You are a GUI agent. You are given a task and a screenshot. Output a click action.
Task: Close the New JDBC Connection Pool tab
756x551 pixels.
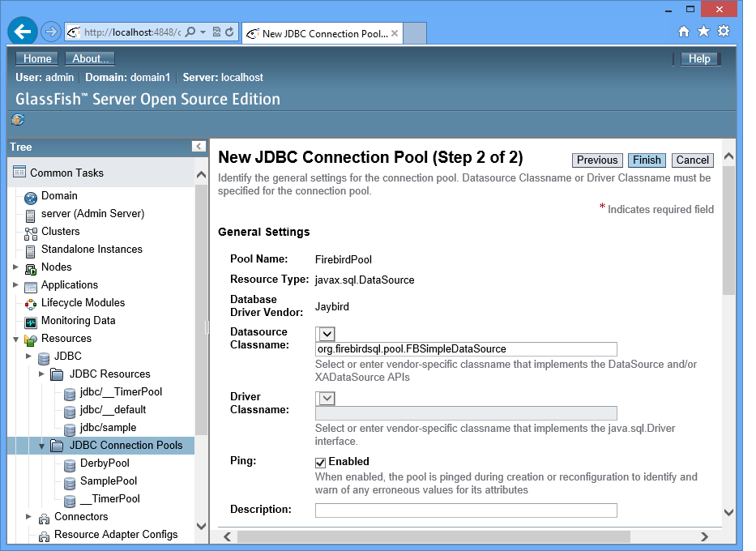point(395,33)
